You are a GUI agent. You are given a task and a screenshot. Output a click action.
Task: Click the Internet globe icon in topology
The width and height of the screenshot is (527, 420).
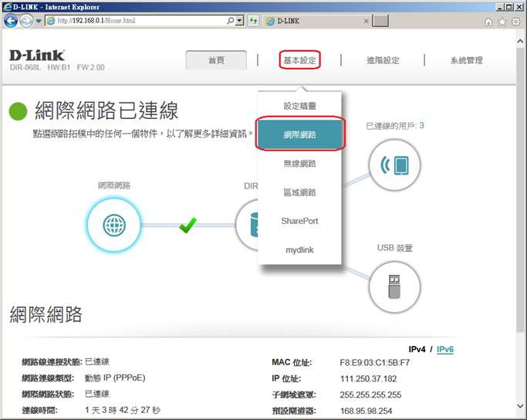point(114,225)
